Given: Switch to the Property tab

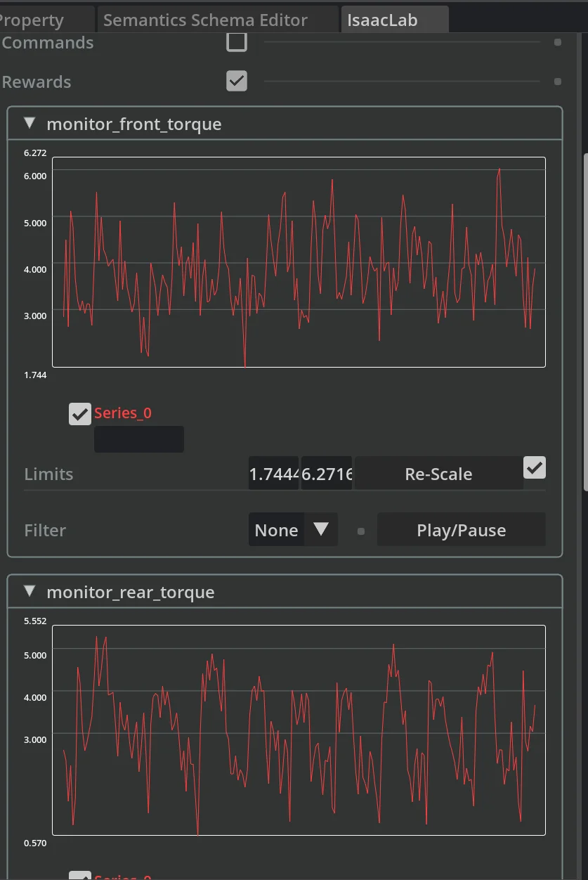Looking at the screenshot, I should point(35,20).
